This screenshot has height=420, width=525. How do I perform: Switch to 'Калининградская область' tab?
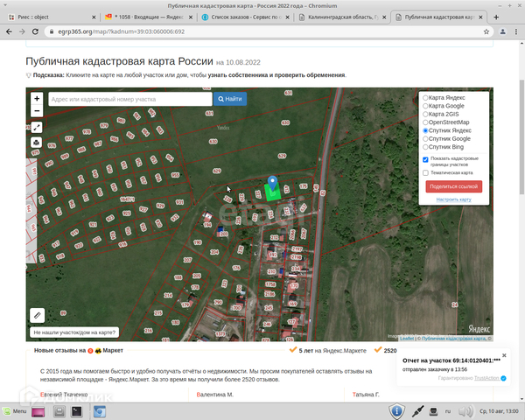(x=343, y=17)
